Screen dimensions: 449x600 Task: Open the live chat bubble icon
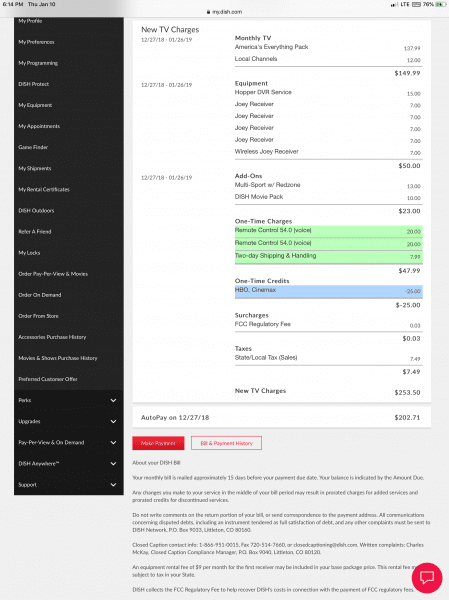[x=427, y=577]
